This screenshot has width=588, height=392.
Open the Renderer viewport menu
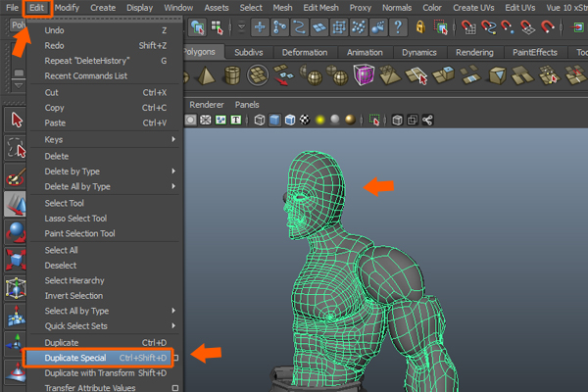tap(206, 104)
